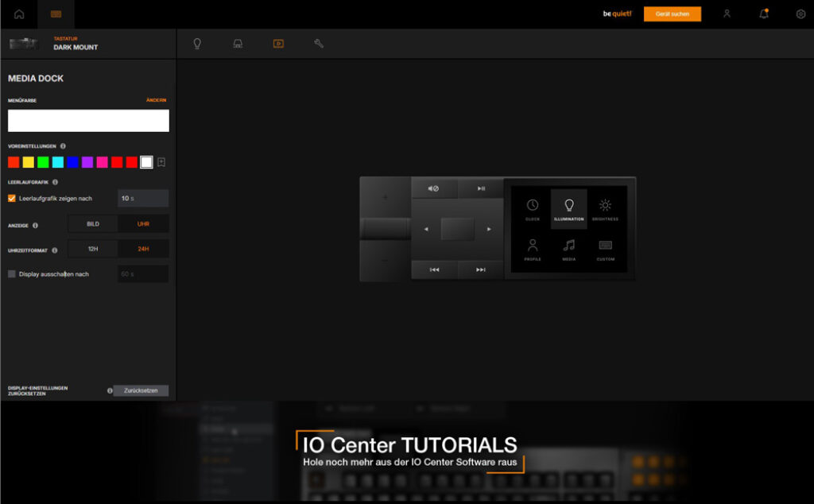The height and width of the screenshot is (504, 814).
Task: Pick the red swatch left of white
Action: 132,162
